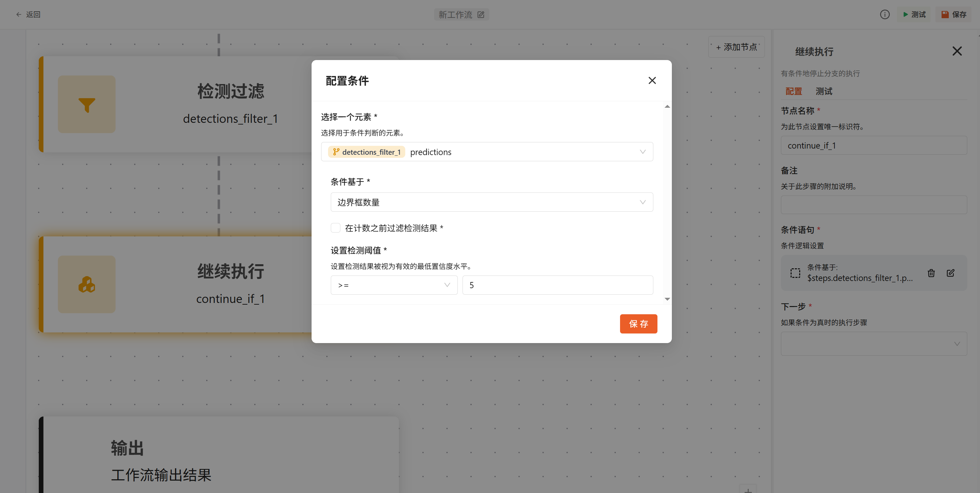Image resolution: width=980 pixels, height=493 pixels.
Task: Click the orange 保存 button in dialog
Action: coord(638,324)
